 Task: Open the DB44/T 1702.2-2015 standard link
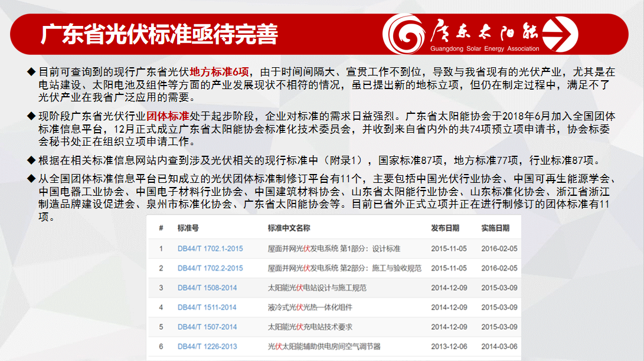point(210,268)
